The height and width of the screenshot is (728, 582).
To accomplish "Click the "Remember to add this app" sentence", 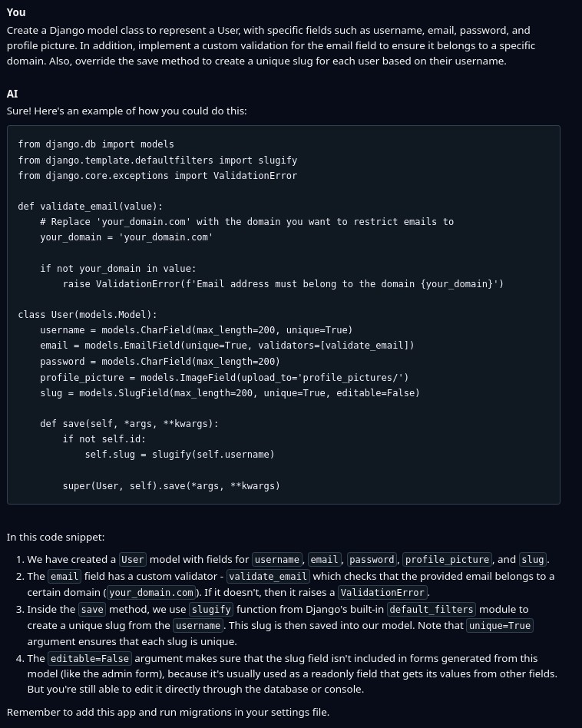I will [x=168, y=712].
